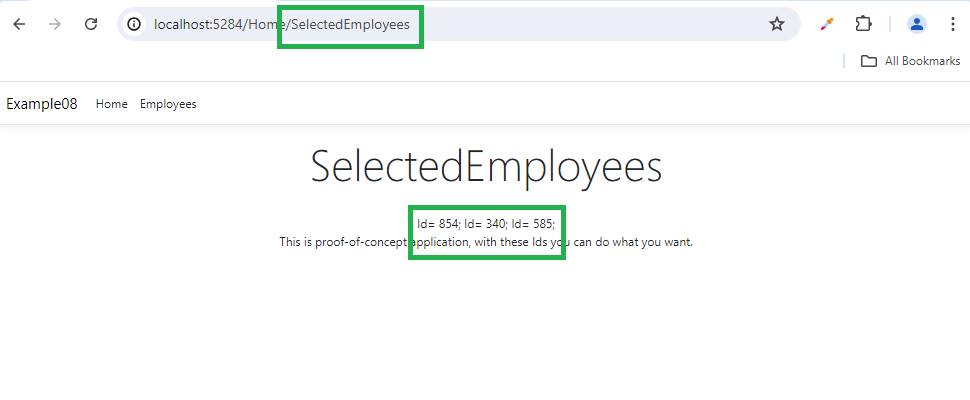Click the proof-of-concept application sentence
The height and width of the screenshot is (400, 970).
coord(486,242)
